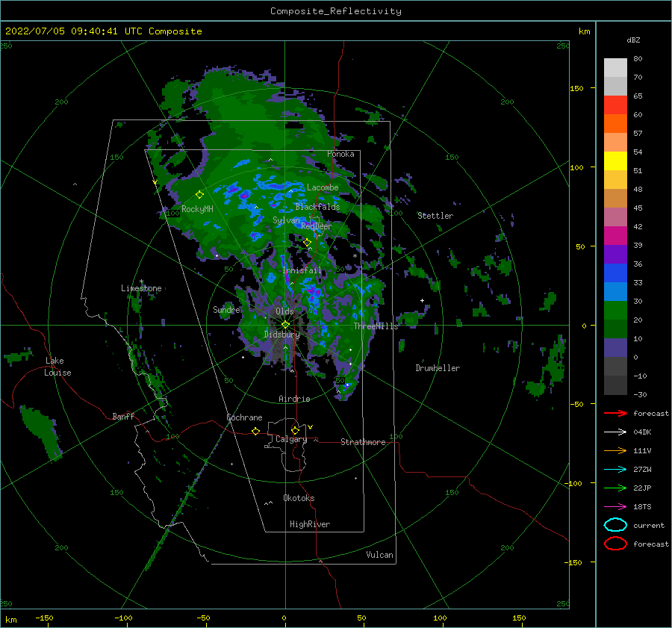Click the Okotoks city label
This screenshot has height=628, width=672.
pos(299,498)
